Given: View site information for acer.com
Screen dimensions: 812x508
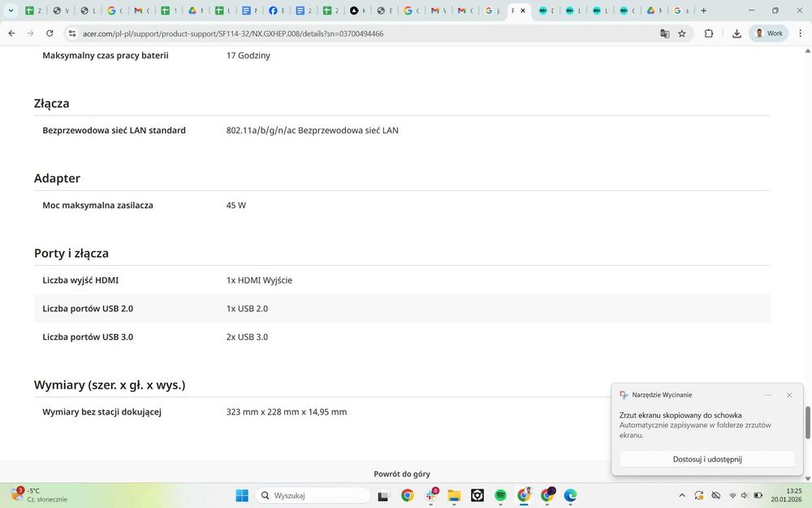Looking at the screenshot, I should tap(72, 33).
